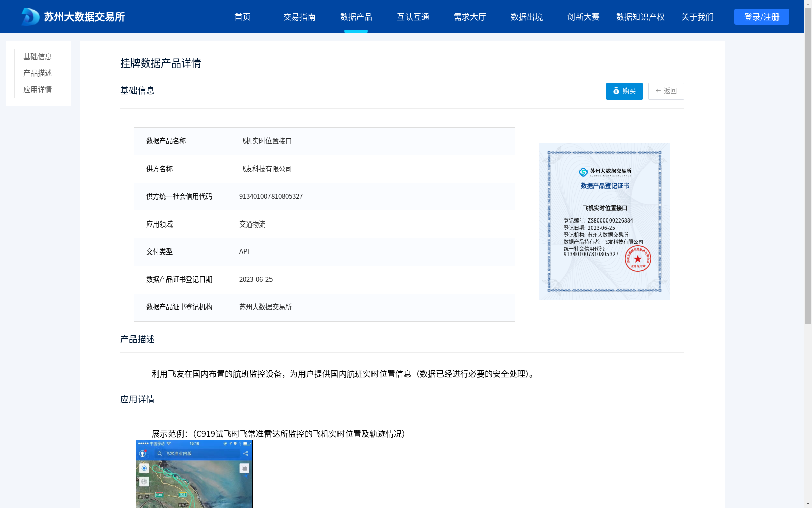Screen dimensions: 812x508
Task: Click the 数据产品证书登记日期 label cell
Action: coord(183,279)
